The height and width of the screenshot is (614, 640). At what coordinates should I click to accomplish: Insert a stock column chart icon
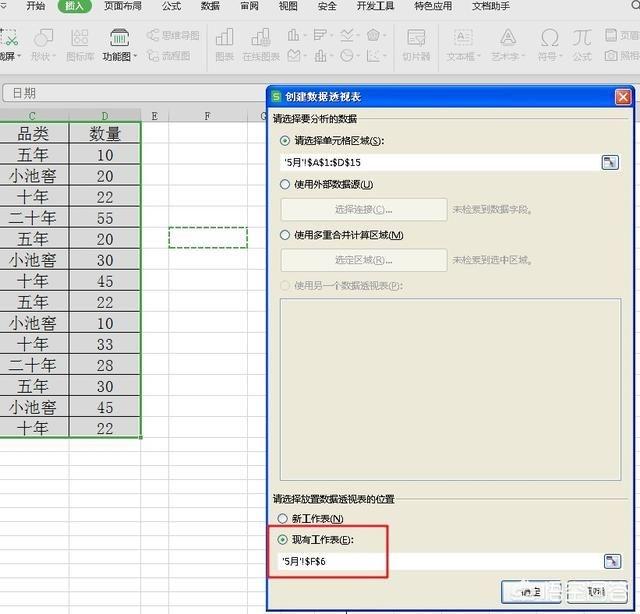pyautogui.click(x=320, y=55)
